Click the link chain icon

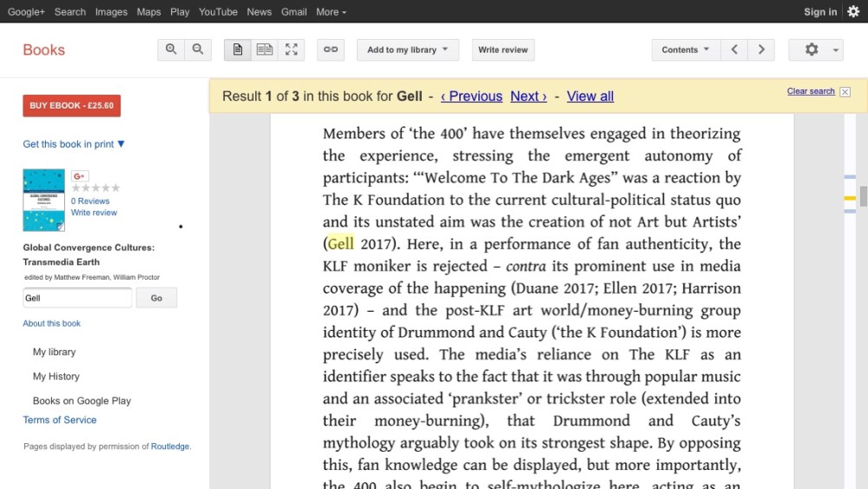click(x=331, y=50)
